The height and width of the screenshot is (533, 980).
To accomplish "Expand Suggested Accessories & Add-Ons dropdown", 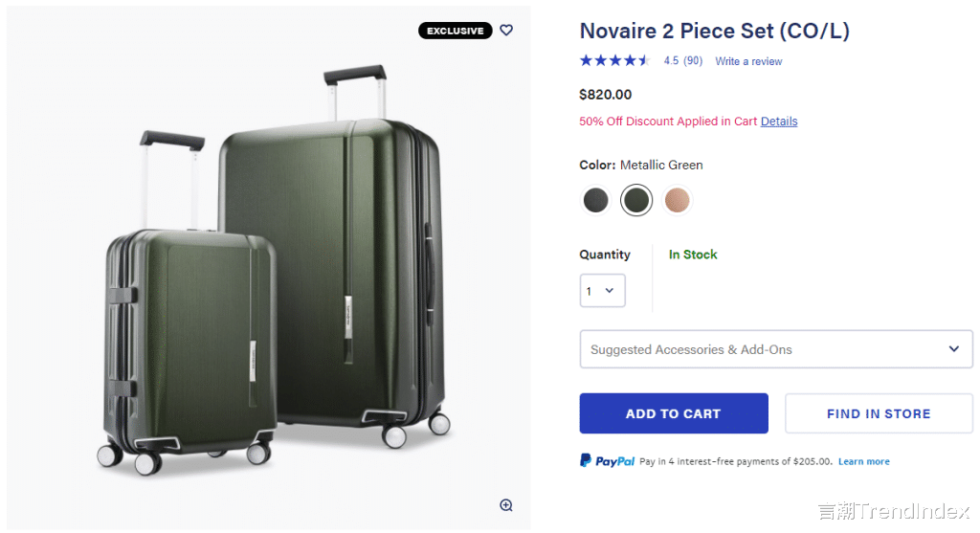I will pyautogui.click(x=775, y=349).
